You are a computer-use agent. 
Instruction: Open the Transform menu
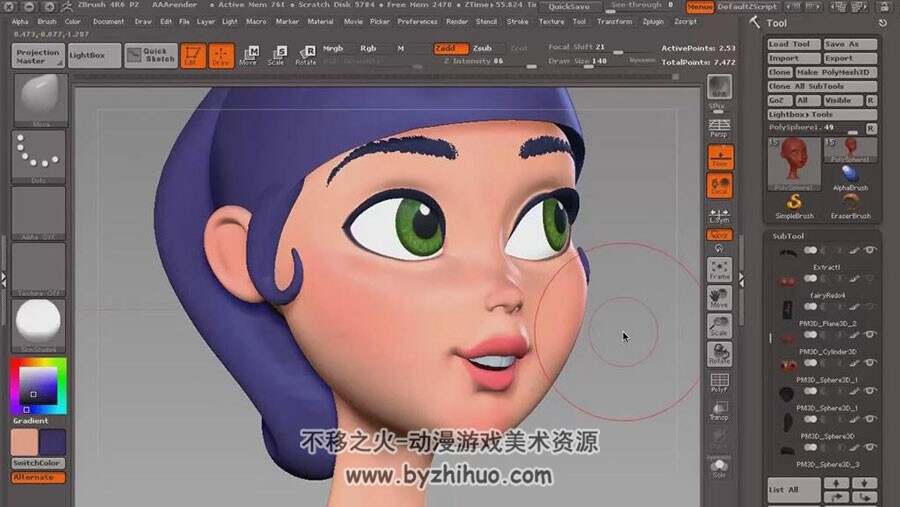click(614, 22)
